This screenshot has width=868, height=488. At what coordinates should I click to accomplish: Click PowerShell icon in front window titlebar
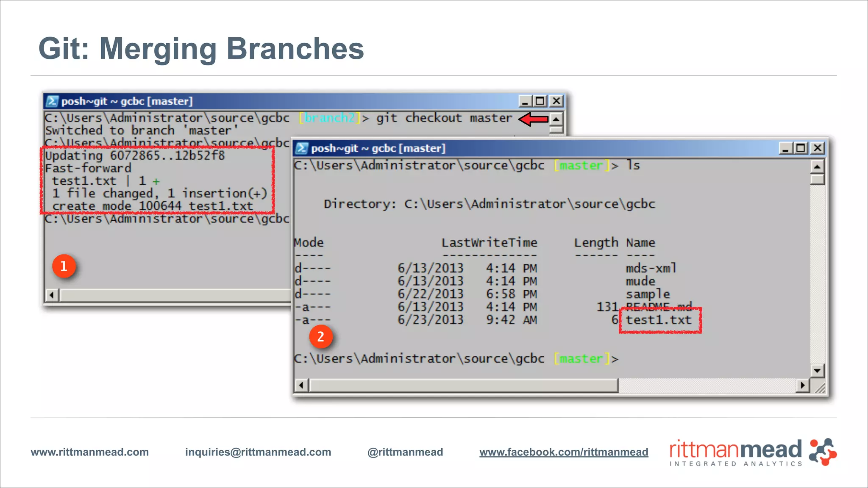302,148
